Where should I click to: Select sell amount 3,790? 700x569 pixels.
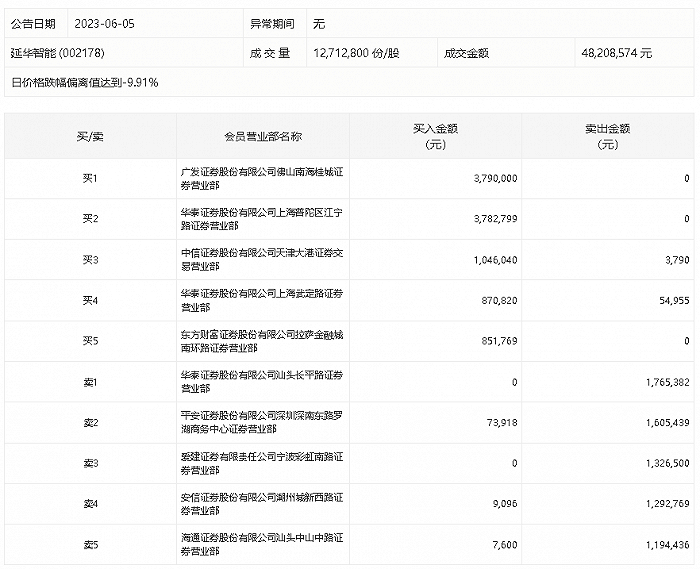pyautogui.click(x=677, y=260)
